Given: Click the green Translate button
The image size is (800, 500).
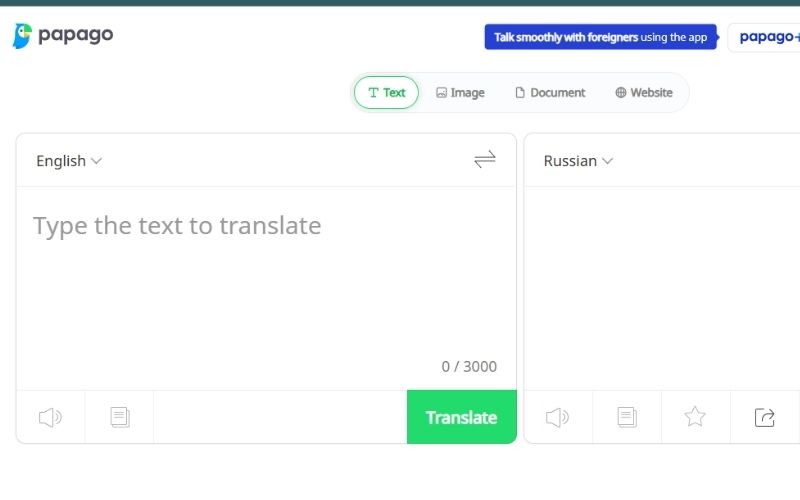Looking at the screenshot, I should tap(462, 417).
